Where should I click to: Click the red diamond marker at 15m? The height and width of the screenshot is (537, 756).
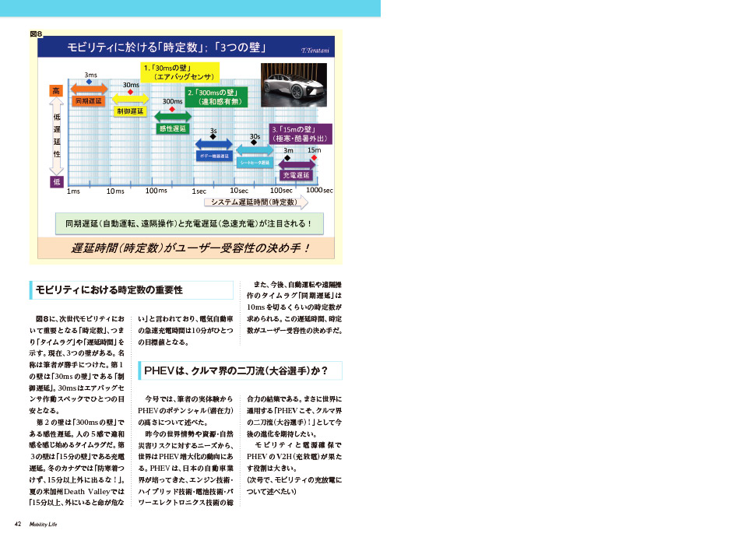314,158
